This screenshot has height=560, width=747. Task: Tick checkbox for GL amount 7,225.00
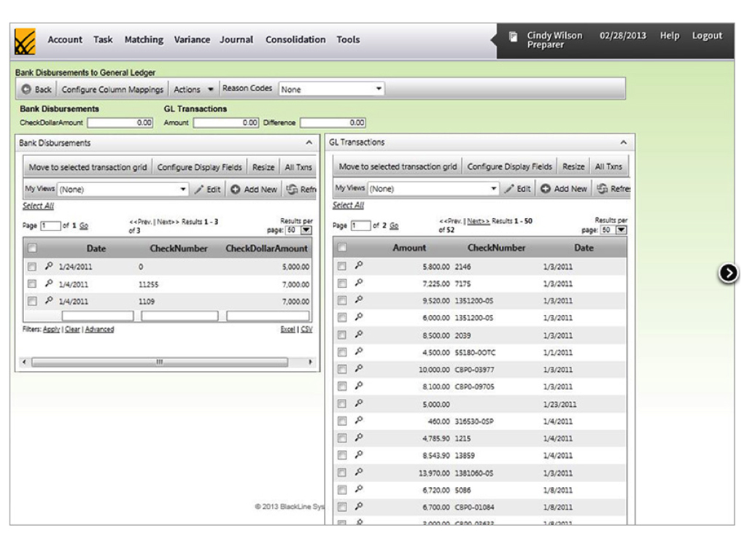(x=342, y=284)
